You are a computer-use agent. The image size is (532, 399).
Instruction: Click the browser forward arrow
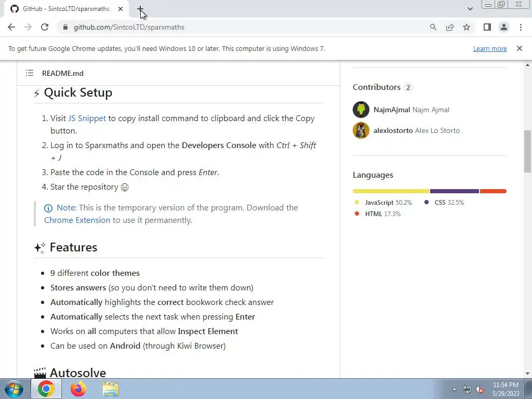[28, 27]
